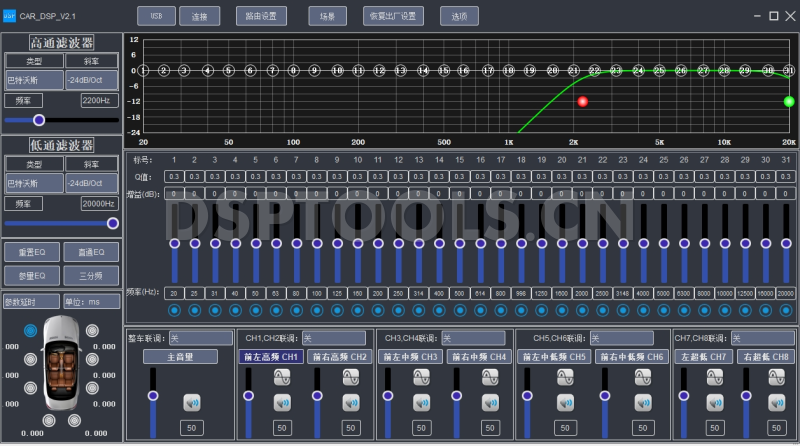This screenshot has height=446, width=800.
Task: Toggle the round button under the 20Hz band
Action: (x=174, y=309)
